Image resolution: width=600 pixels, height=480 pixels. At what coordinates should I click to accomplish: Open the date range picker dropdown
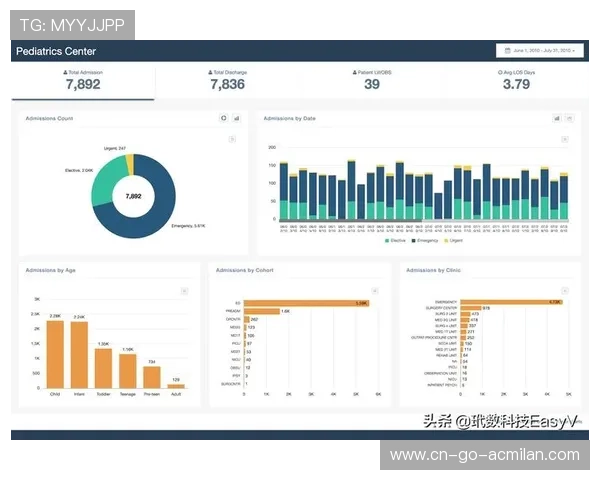(x=538, y=50)
